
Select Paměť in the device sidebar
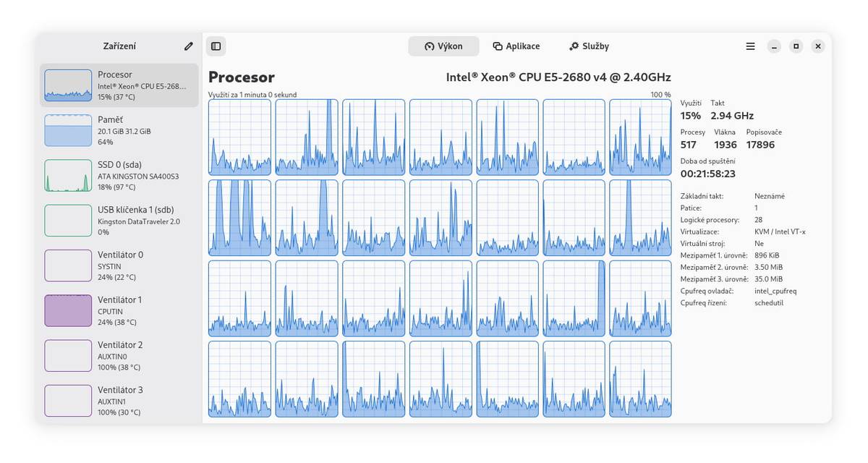119,130
